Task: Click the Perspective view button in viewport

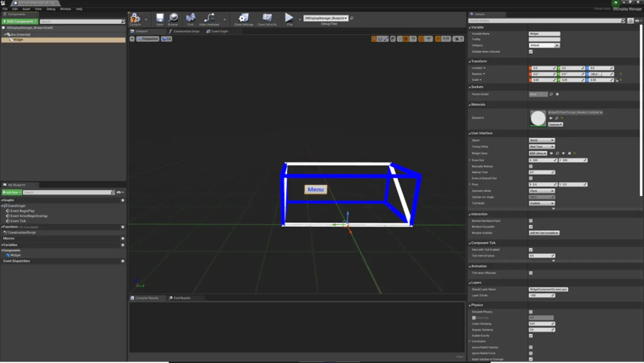Action: (x=149, y=38)
